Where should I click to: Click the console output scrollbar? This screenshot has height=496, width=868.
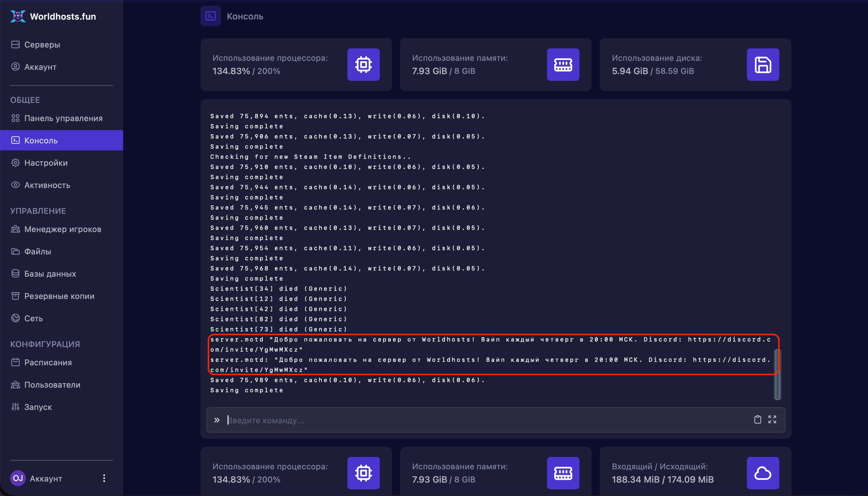coord(778,374)
